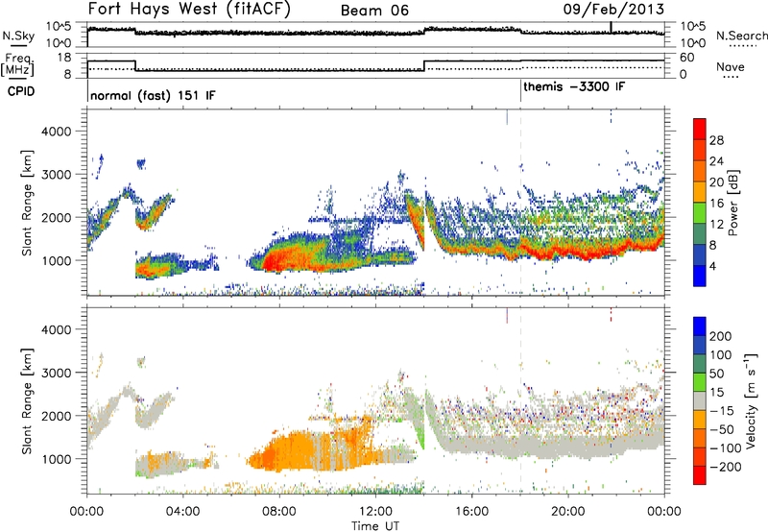Select 'Slant Range [km]' label of velocity panel
Image resolution: width=768 pixels, height=532 pixels.
point(28,400)
